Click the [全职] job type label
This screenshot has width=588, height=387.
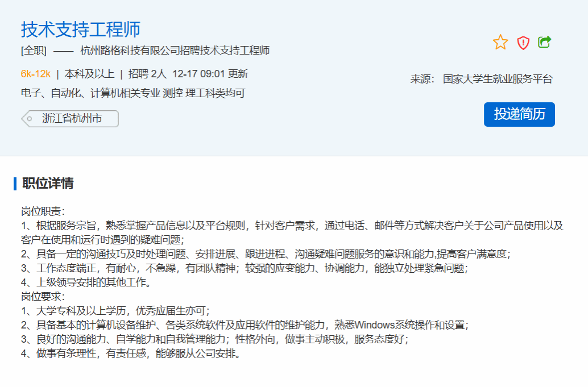click(34, 51)
